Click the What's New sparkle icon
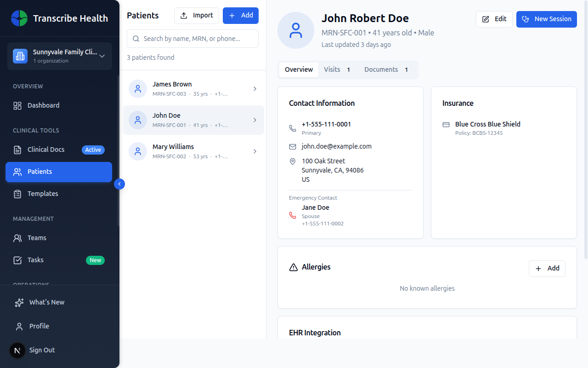Viewport: 588px width, 368px height. 18,302
